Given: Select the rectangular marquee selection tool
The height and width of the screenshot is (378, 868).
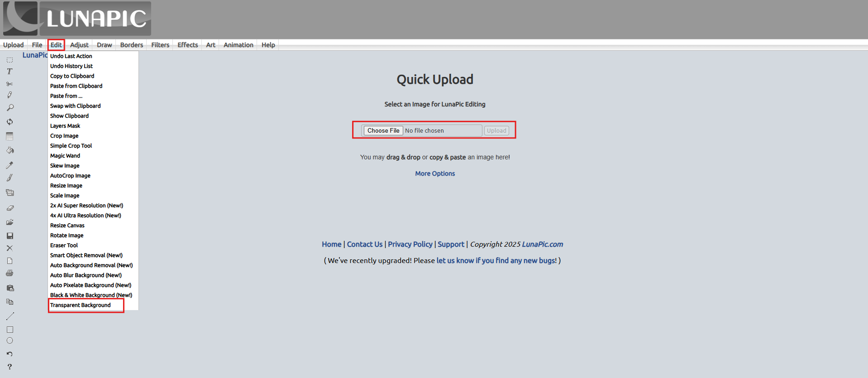Looking at the screenshot, I should pos(10,60).
